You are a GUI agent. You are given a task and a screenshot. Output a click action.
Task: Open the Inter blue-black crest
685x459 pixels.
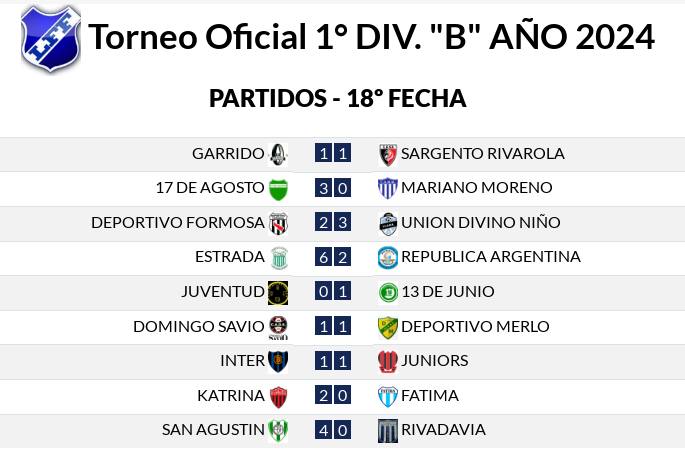[x=278, y=361]
